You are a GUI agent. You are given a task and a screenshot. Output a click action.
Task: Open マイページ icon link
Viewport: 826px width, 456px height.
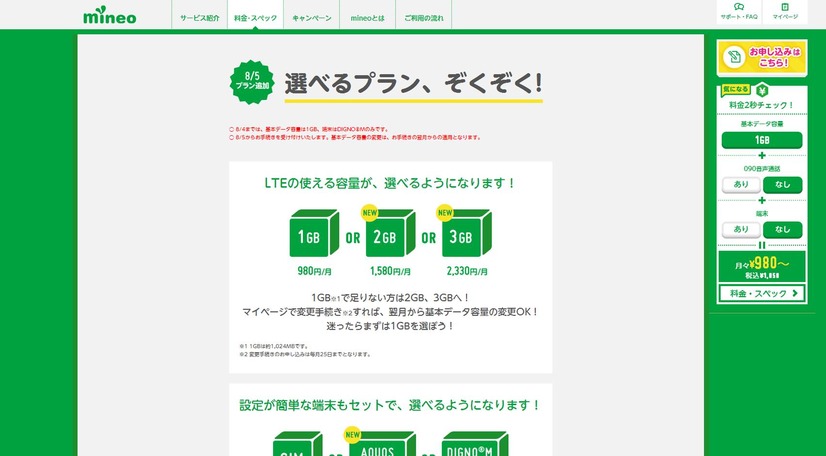(x=785, y=12)
